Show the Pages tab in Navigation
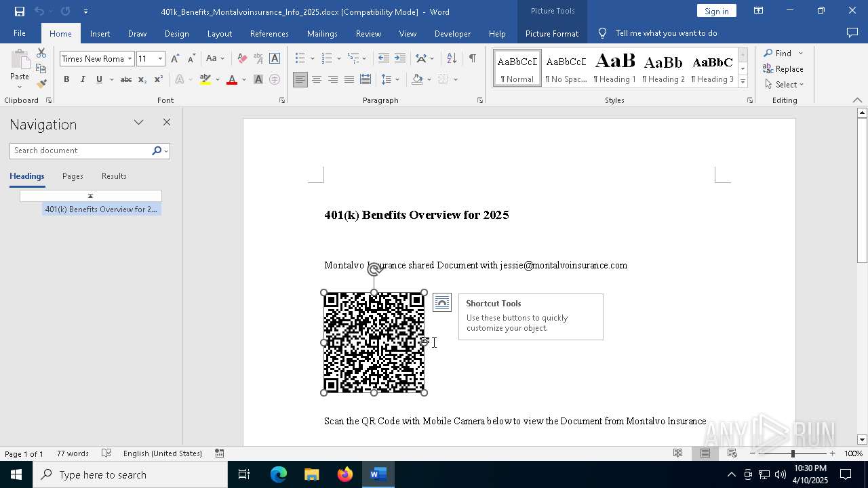The image size is (868, 488). pos(73,176)
